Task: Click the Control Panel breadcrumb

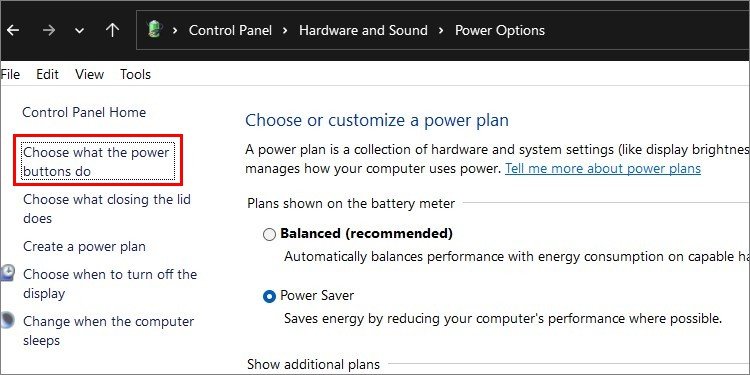Action: click(230, 31)
